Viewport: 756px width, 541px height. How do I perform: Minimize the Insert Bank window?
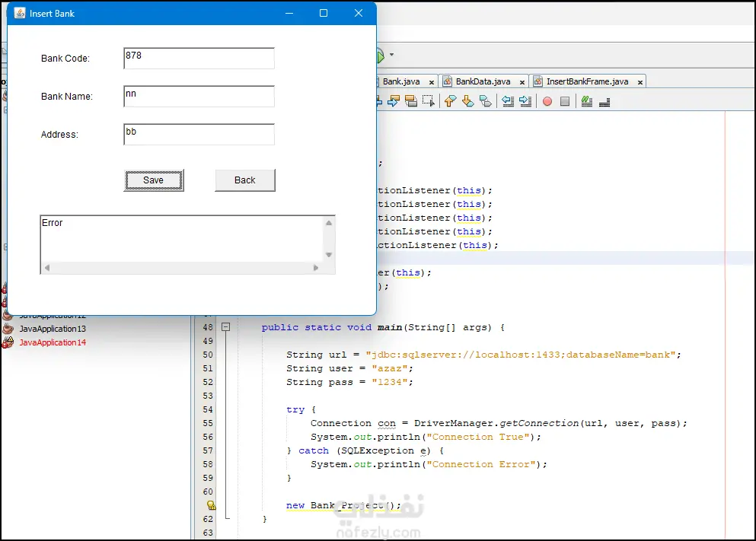point(289,13)
